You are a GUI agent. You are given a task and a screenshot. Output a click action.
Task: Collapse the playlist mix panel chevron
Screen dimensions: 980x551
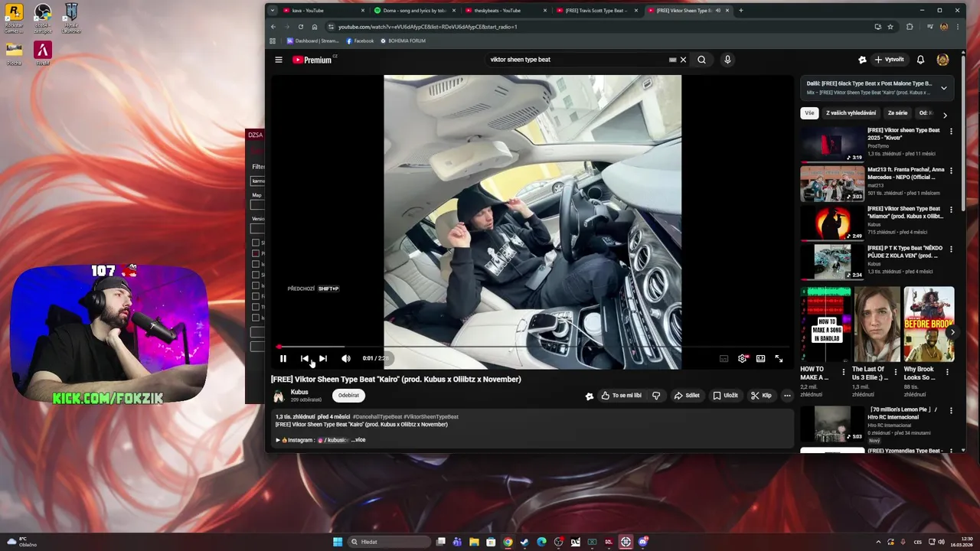[943, 88]
